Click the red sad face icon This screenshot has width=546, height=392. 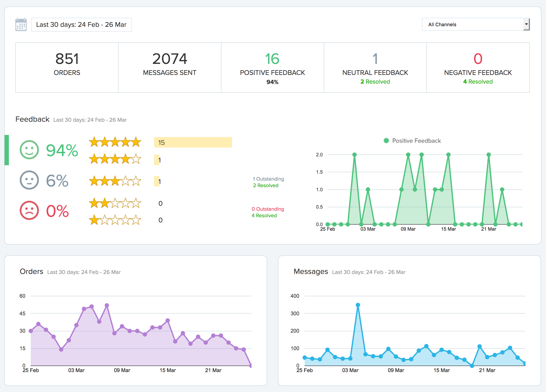click(x=29, y=210)
